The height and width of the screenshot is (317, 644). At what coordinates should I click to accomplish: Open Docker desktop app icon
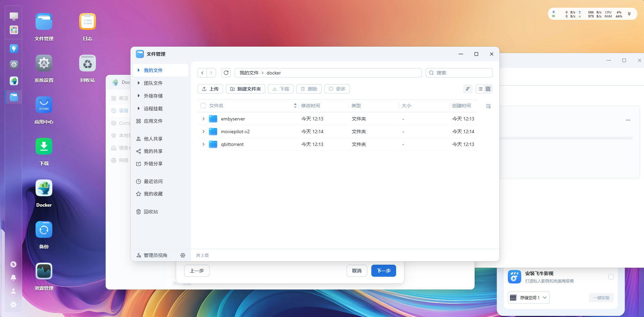point(44,188)
